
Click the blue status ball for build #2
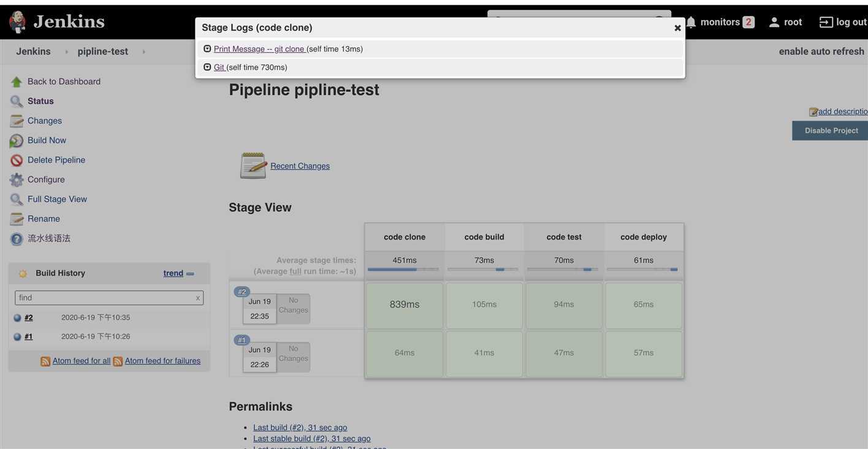[17, 318]
